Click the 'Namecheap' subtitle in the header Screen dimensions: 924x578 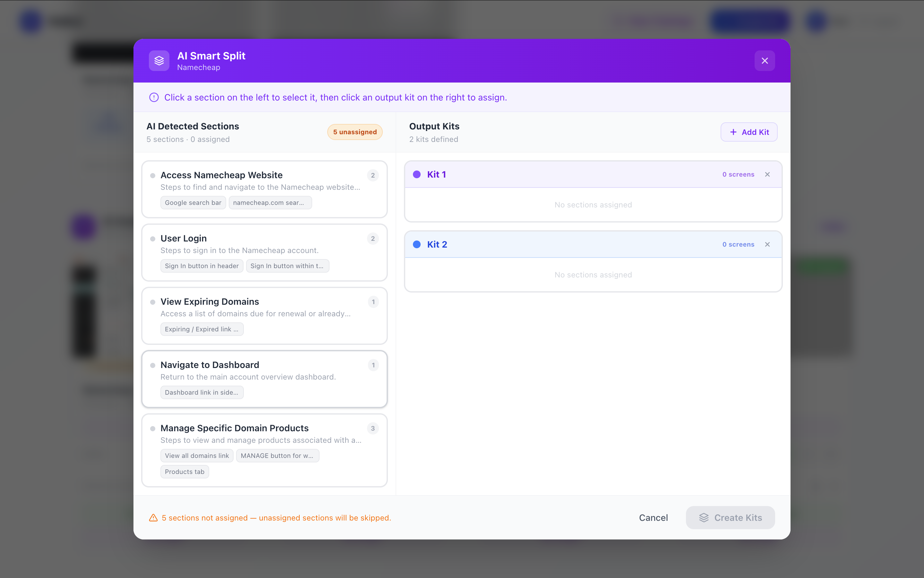pyautogui.click(x=199, y=67)
